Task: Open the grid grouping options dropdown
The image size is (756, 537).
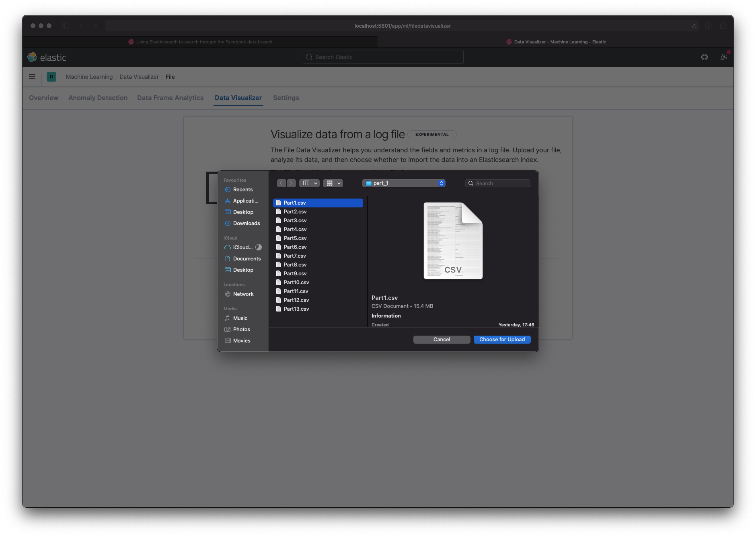Action: [x=333, y=183]
